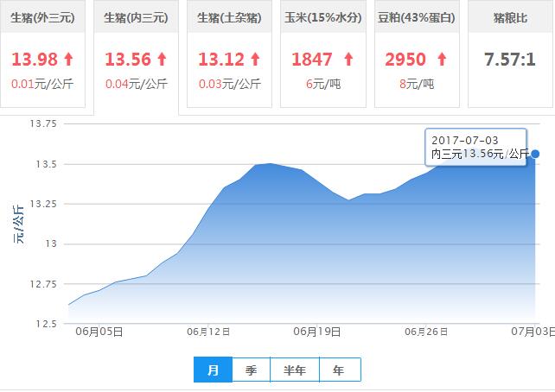Viewport: 555px width, 392px height.
Task: Click the blue data point for 2017-07-03
Action: pyautogui.click(x=535, y=154)
